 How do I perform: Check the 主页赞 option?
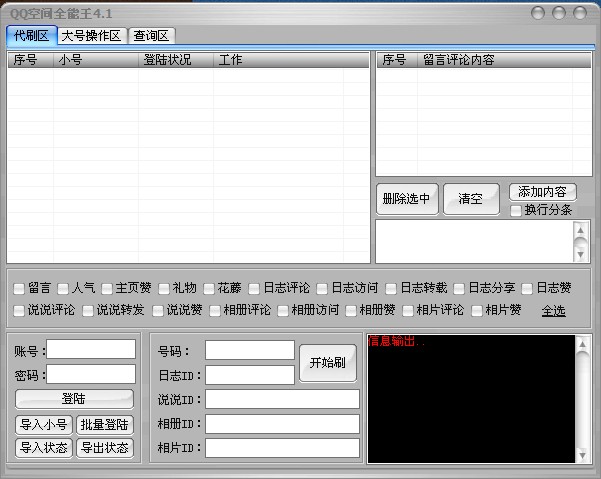[x=107, y=288]
